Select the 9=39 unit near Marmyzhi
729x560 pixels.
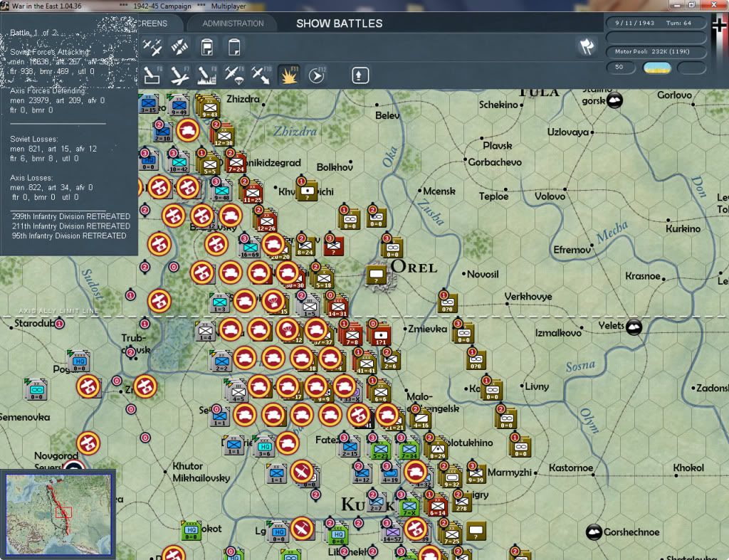476,474
